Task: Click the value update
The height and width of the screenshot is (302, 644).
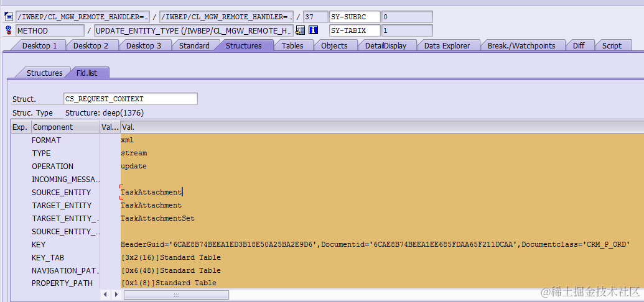Action: click(134, 167)
